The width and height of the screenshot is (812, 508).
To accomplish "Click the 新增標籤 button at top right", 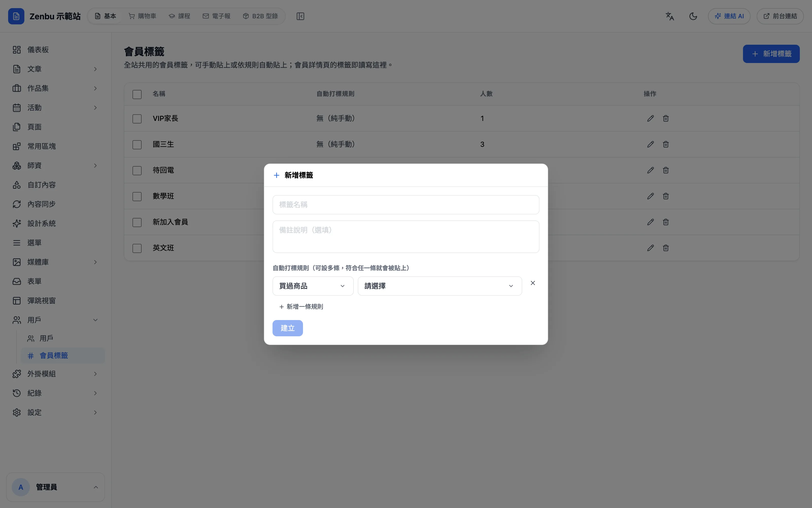I will (x=771, y=54).
